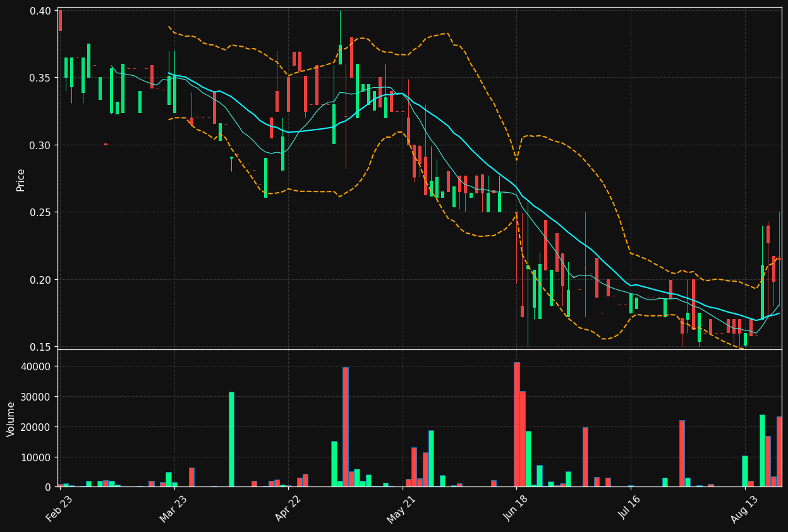Click the 0.25 price tick label
This screenshot has height=532, width=788.
(40, 212)
